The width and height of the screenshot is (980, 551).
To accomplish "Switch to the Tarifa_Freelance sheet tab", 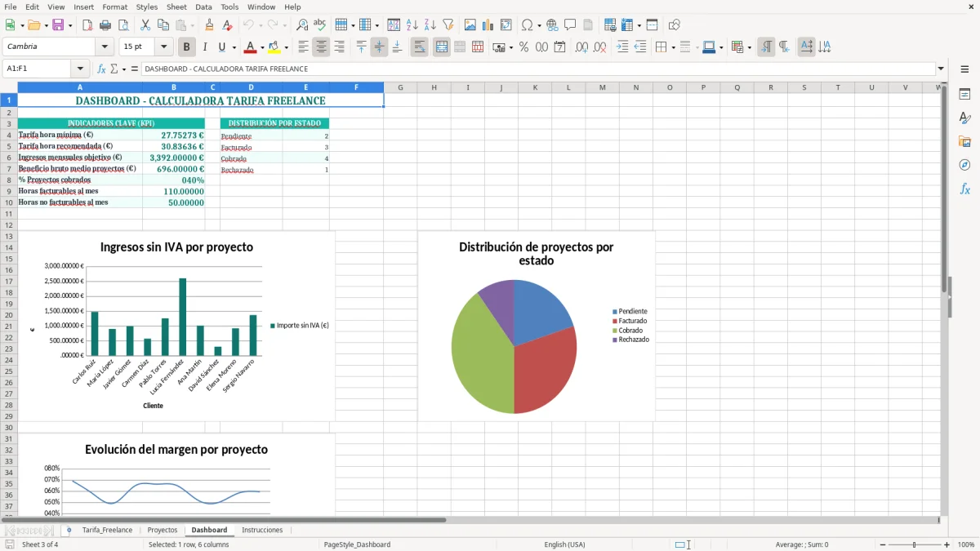I will [x=107, y=530].
